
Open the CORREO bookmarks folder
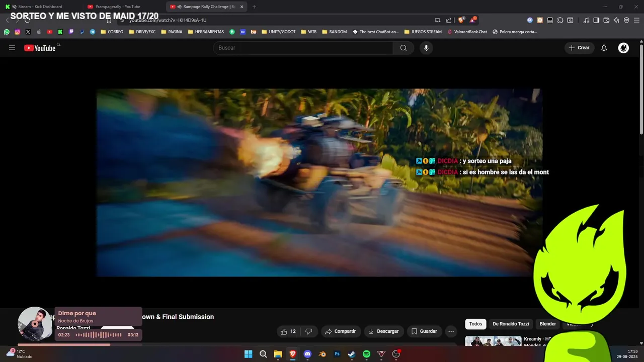(x=112, y=32)
